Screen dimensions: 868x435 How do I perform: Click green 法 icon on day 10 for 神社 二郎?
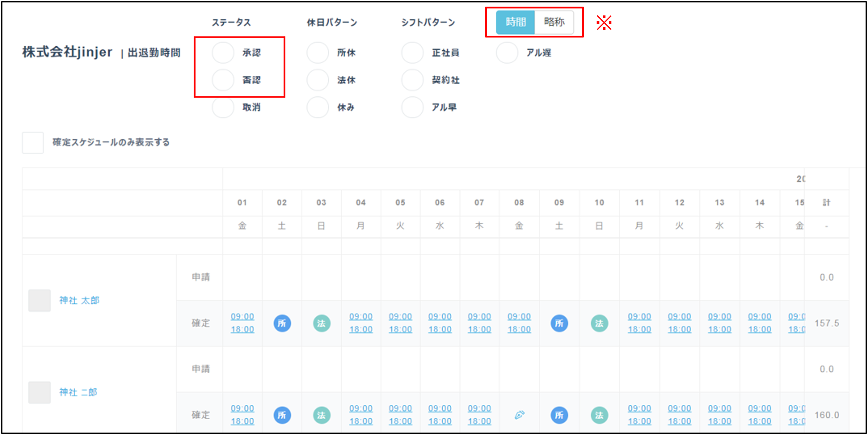(599, 415)
